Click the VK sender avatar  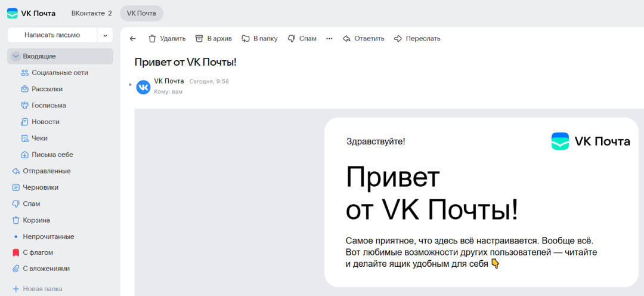click(143, 87)
